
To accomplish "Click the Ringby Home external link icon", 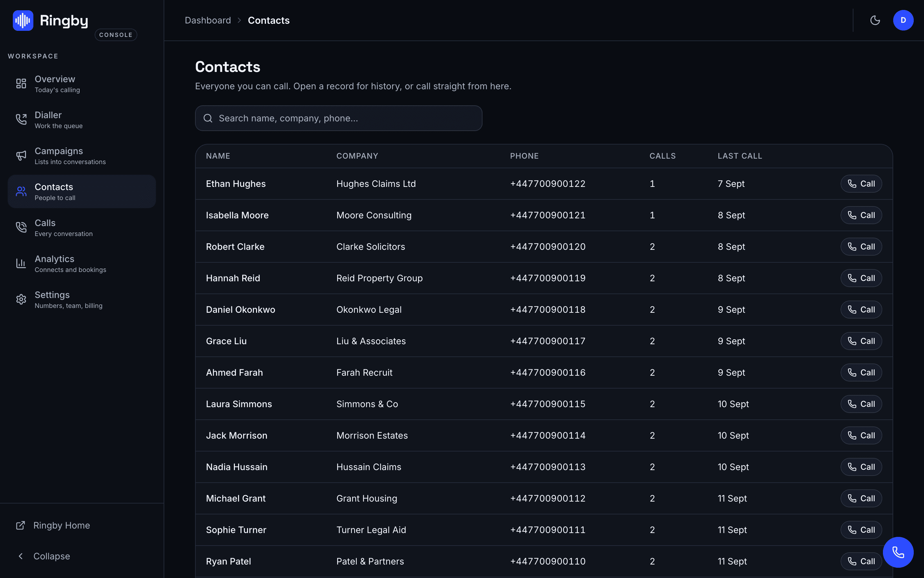I will point(21,525).
